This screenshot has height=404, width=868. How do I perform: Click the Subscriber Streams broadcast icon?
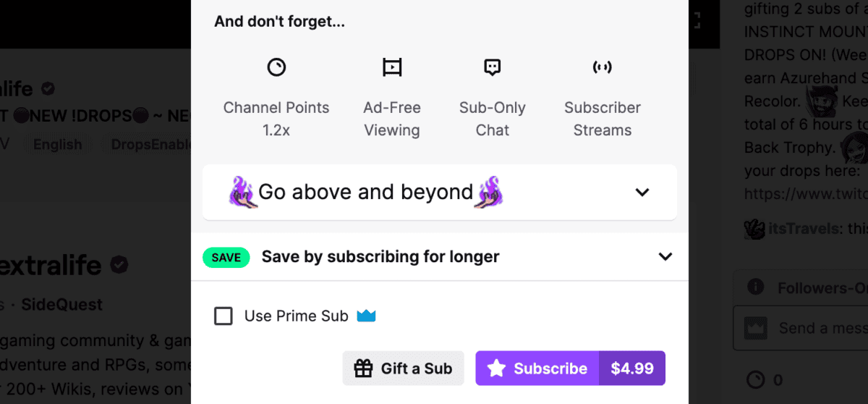coord(602,67)
